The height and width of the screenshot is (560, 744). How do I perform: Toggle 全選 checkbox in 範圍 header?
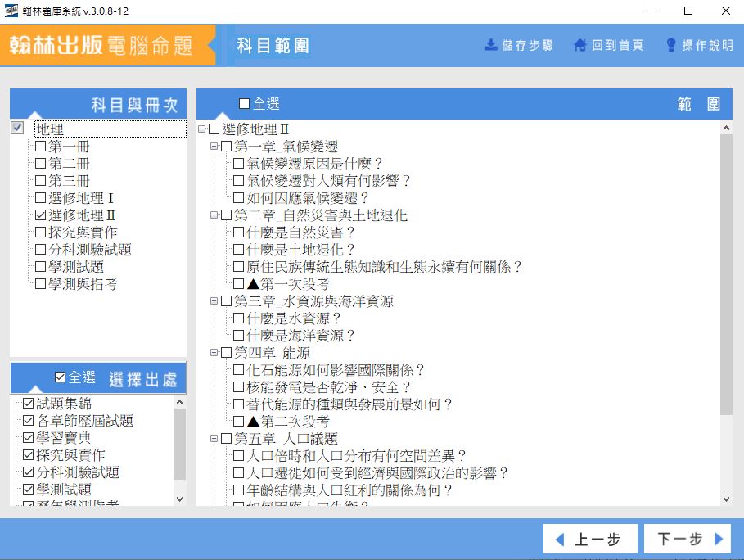(245, 103)
